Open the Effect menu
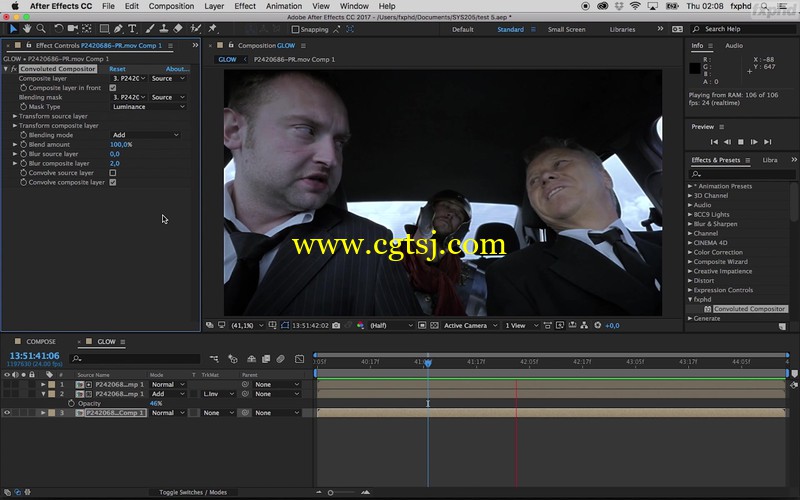The image size is (800, 500). (245, 6)
